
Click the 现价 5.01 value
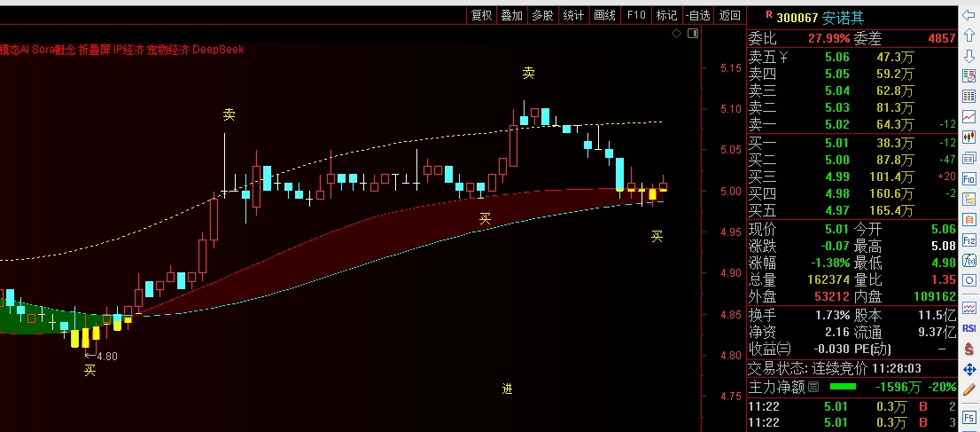pos(836,229)
